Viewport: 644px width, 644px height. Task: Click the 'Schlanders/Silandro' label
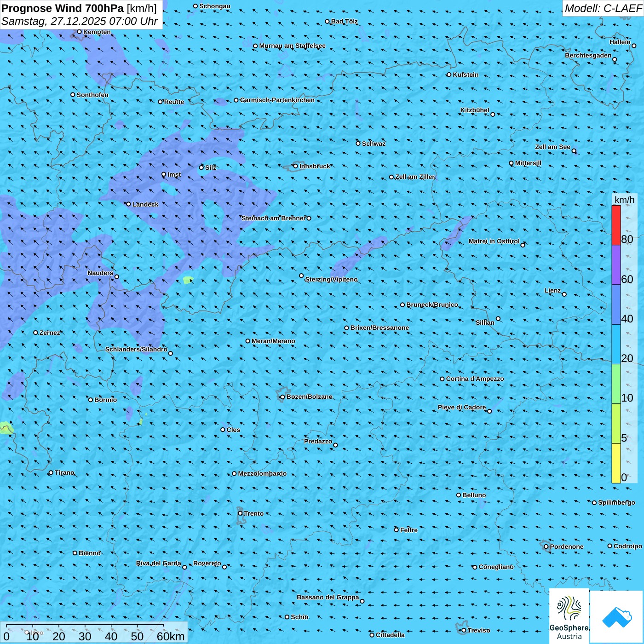pos(136,349)
